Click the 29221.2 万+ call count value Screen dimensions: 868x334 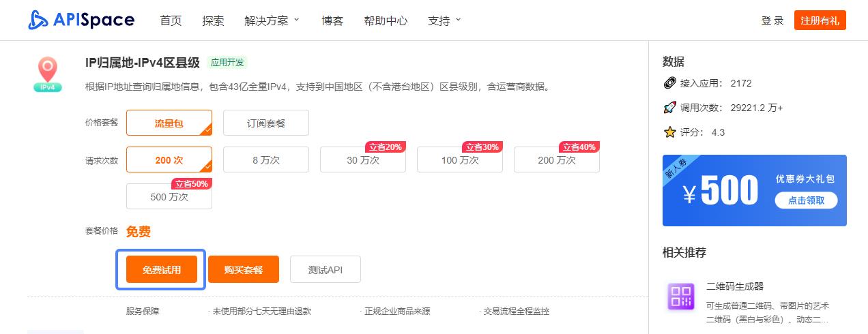757,108
